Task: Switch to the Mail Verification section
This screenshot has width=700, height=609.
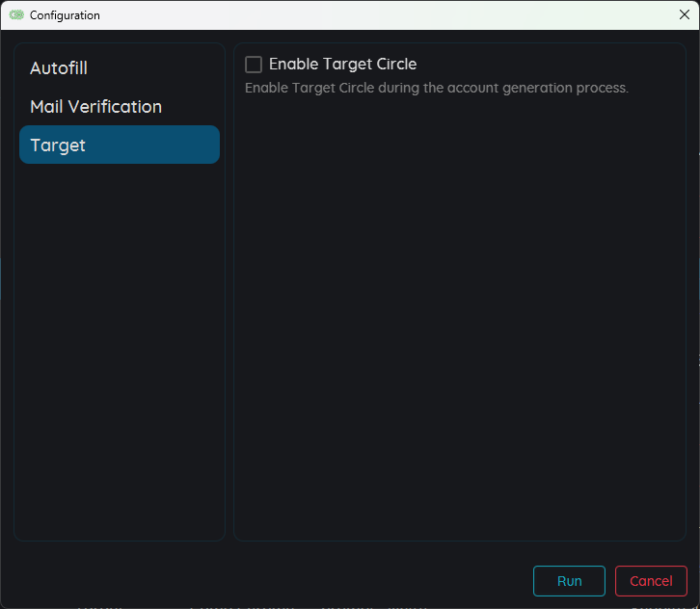Action: pos(120,107)
